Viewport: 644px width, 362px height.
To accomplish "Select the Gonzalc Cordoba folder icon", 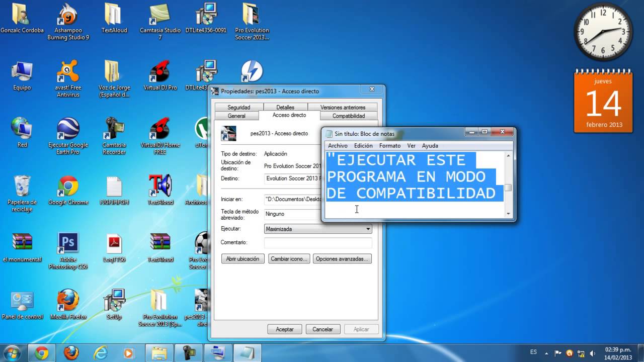I will 22,18.
